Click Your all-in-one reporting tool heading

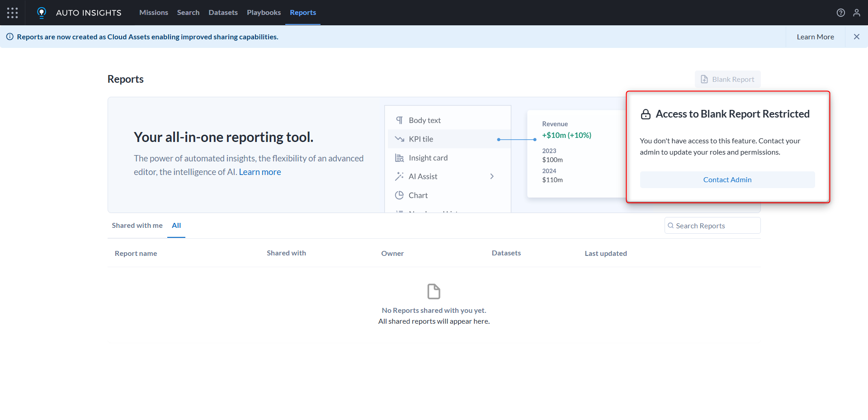pos(223,137)
